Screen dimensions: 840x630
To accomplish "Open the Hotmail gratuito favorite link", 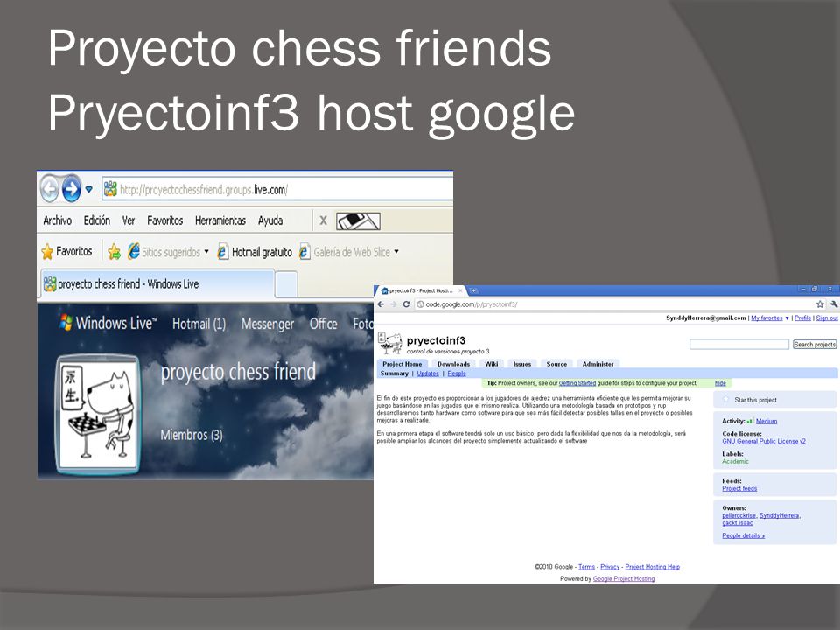I will coord(255,252).
